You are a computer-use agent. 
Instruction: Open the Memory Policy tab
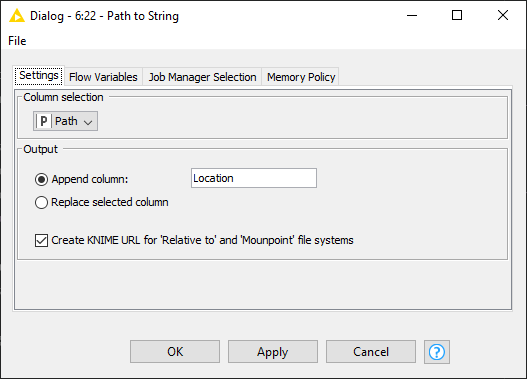301,77
